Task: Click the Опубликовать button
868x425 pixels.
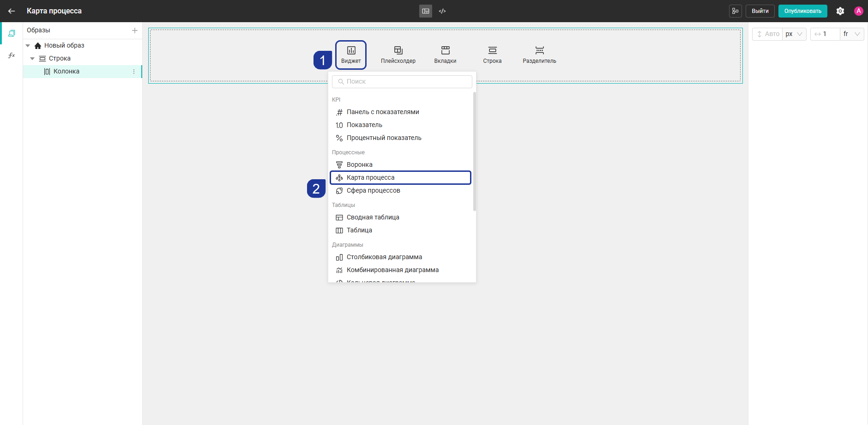Action: [x=802, y=11]
